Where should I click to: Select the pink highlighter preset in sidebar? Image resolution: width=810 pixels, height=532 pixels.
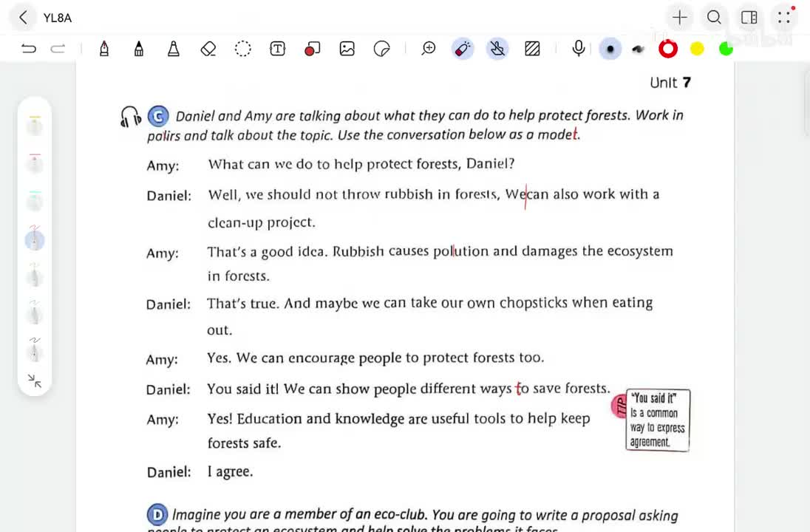coord(35,163)
